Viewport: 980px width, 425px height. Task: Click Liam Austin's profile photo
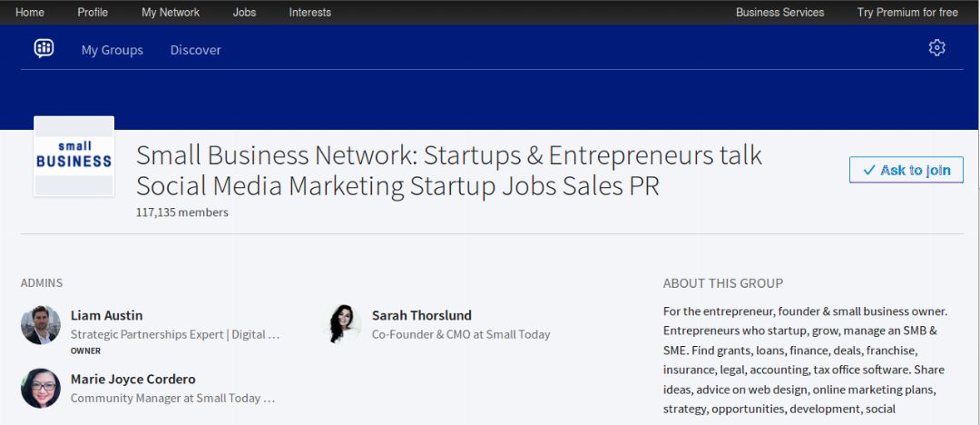[41, 324]
